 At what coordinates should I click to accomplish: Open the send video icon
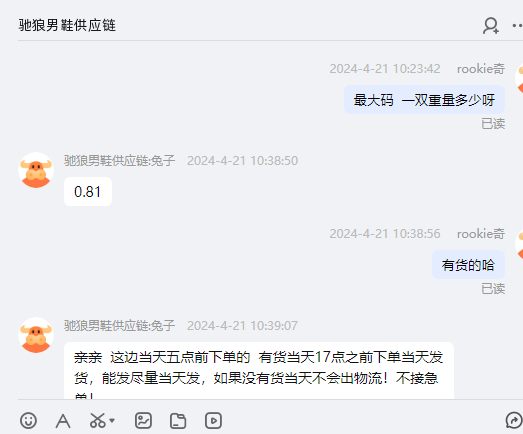pos(213,420)
